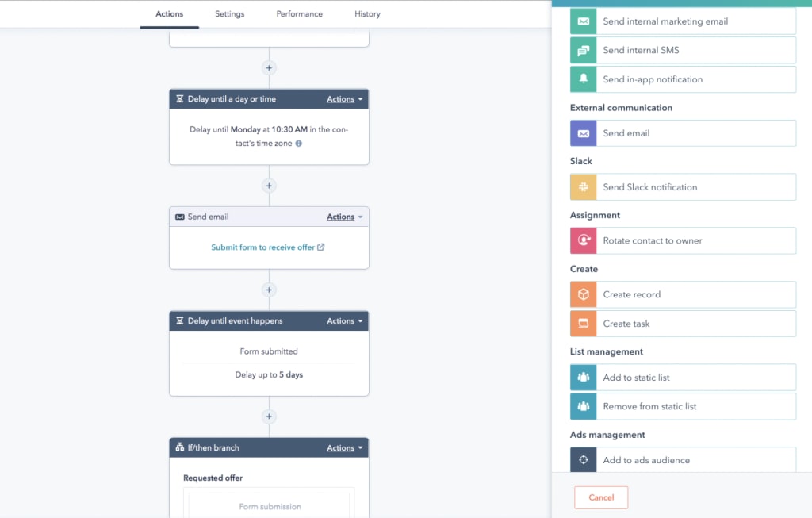Select the Rotate contact to owner icon

[583, 240]
